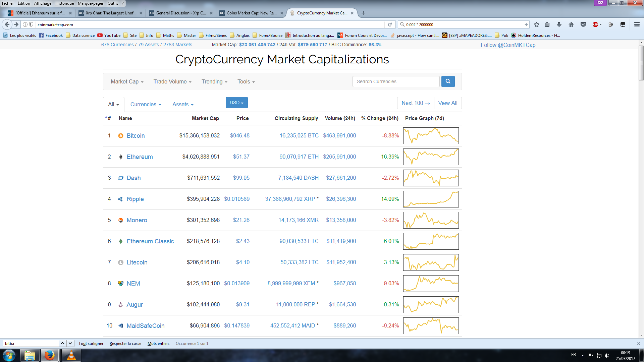Click the blue search magnifier button

448,81
